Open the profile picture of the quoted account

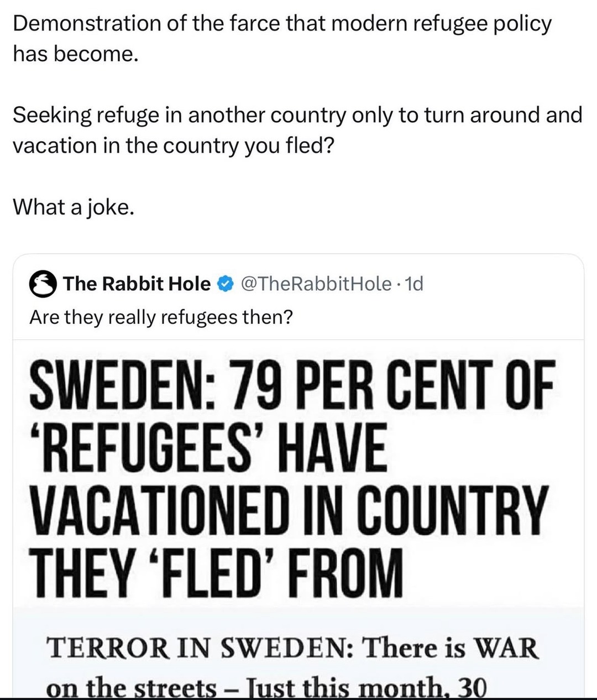42,284
